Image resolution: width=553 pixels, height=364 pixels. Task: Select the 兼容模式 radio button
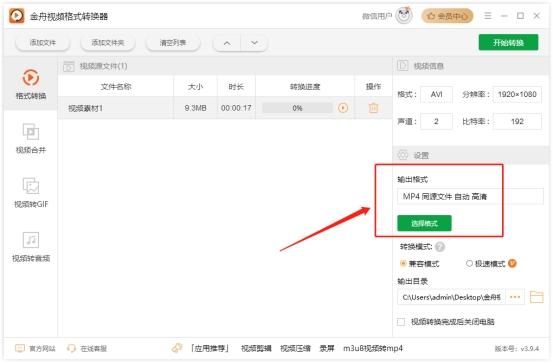pyautogui.click(x=402, y=263)
